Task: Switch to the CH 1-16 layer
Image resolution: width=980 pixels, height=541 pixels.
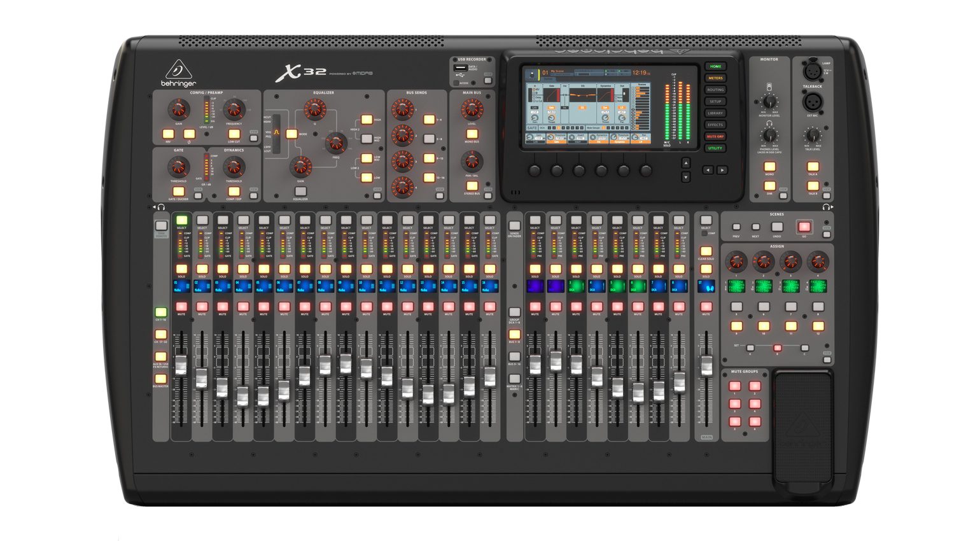Action: pyautogui.click(x=160, y=313)
